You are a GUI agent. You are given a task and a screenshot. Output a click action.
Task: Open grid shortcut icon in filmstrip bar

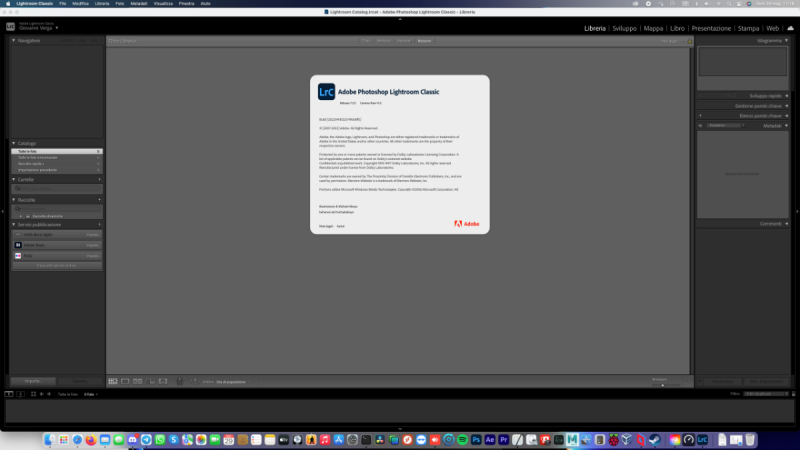[x=34, y=394]
